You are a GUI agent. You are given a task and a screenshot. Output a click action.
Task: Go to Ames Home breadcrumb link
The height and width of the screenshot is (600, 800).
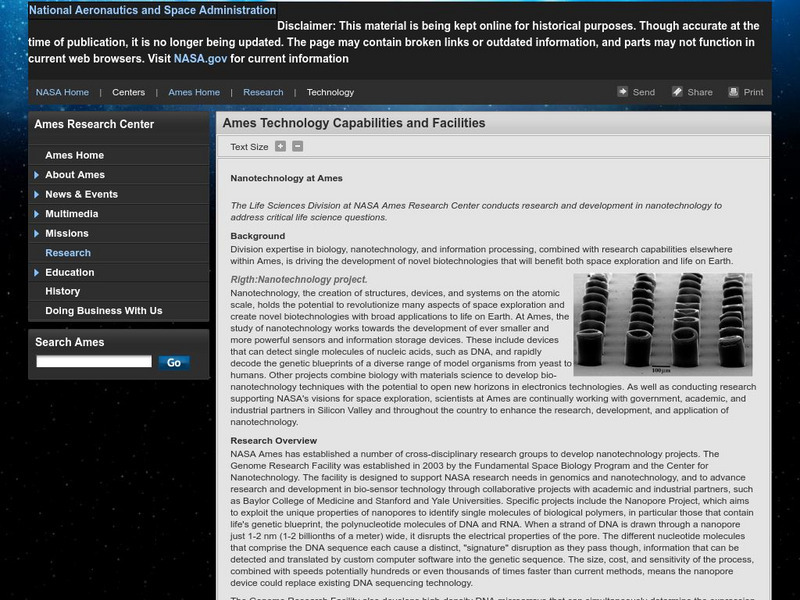pyautogui.click(x=194, y=92)
